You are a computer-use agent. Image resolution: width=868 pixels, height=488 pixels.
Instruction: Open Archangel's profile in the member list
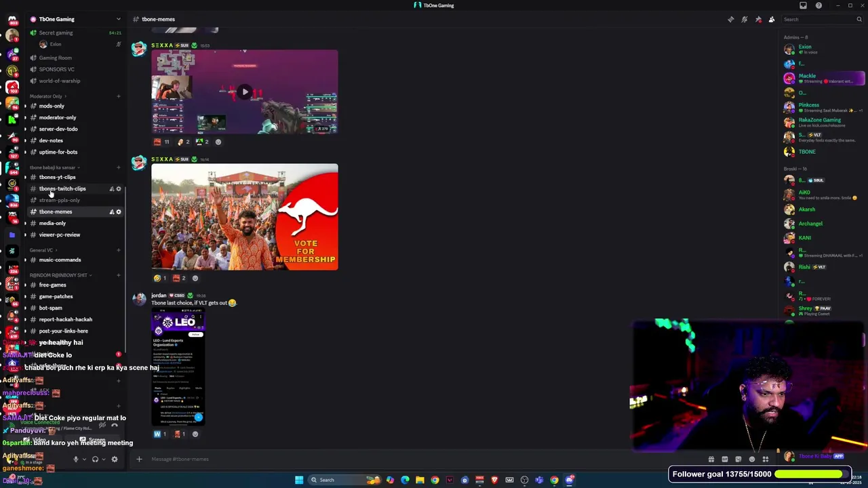pos(823,224)
